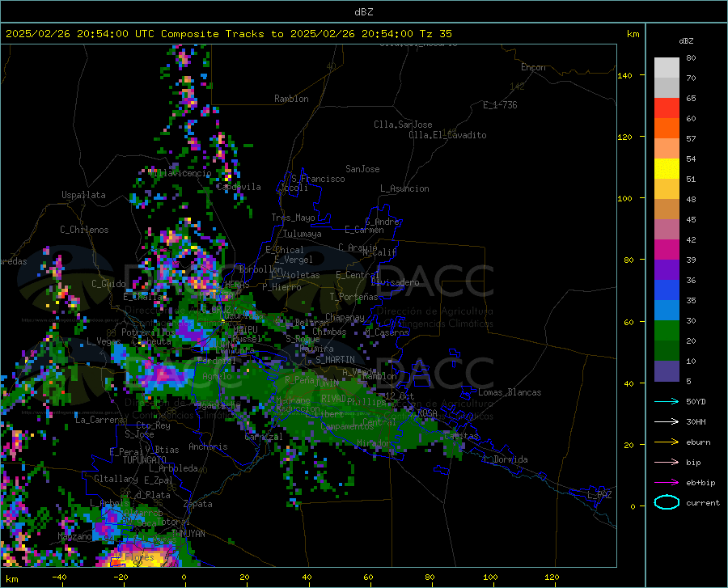Select the mauve 42-45 dBZ swatch
728x588 pixels.
click(667, 230)
